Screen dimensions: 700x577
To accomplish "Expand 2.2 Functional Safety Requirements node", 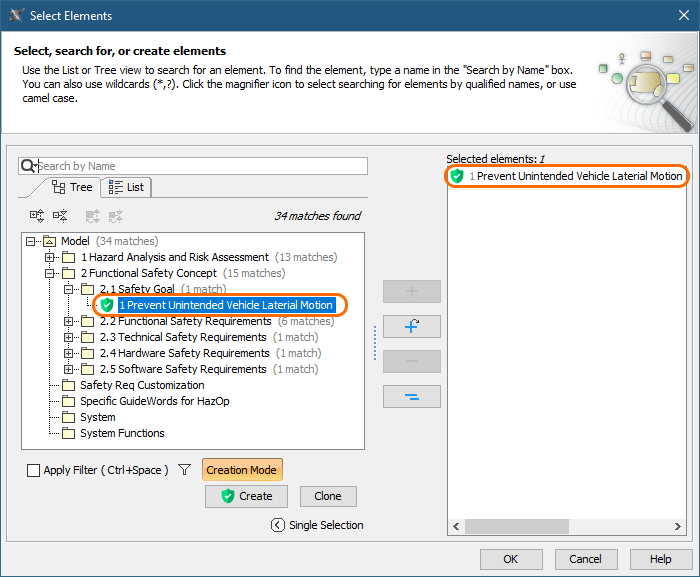I will coord(68,321).
